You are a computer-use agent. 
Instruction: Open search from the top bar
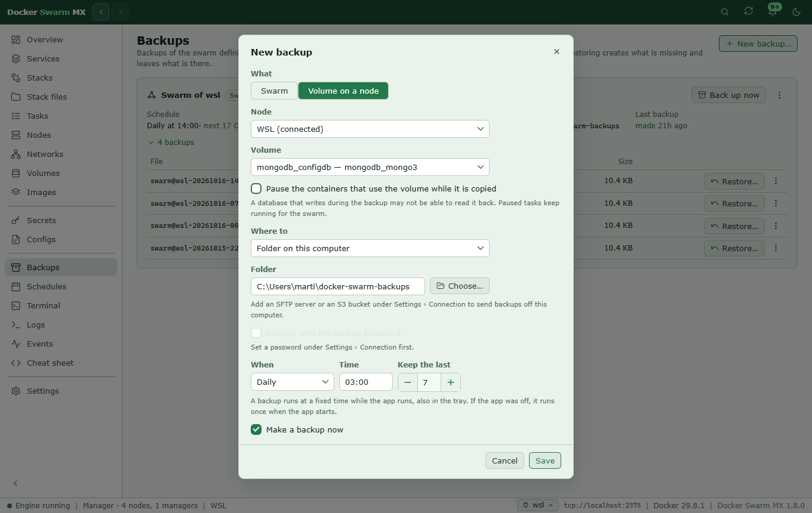coord(725,12)
